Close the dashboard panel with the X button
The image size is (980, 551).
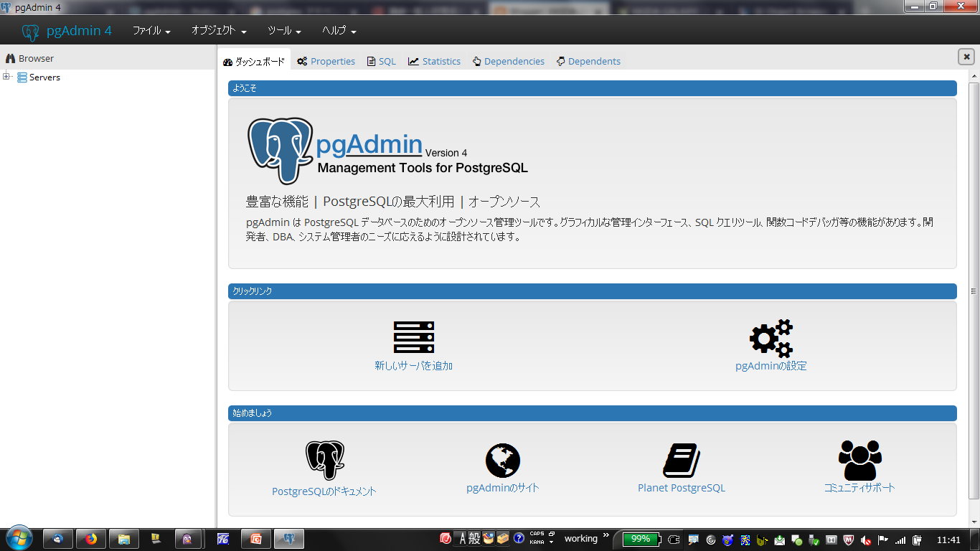pos(966,57)
